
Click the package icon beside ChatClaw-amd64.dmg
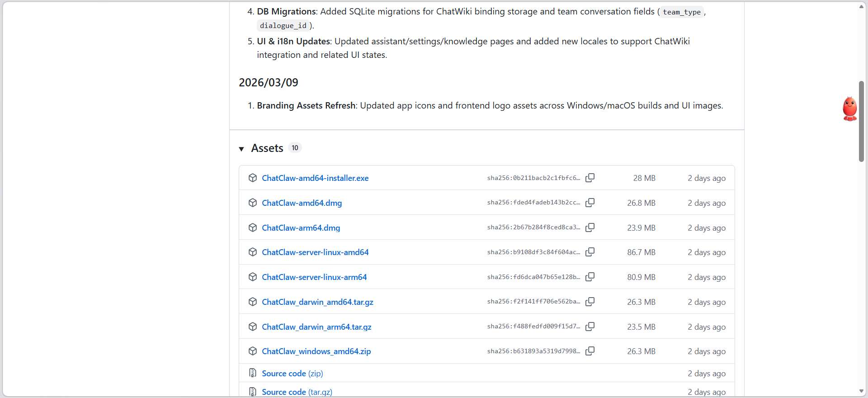pyautogui.click(x=253, y=203)
